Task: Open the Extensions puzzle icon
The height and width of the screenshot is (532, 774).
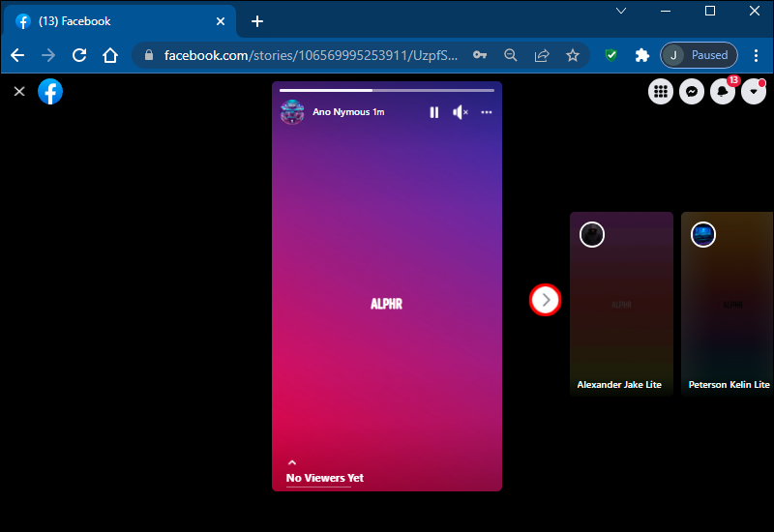Action: point(641,55)
